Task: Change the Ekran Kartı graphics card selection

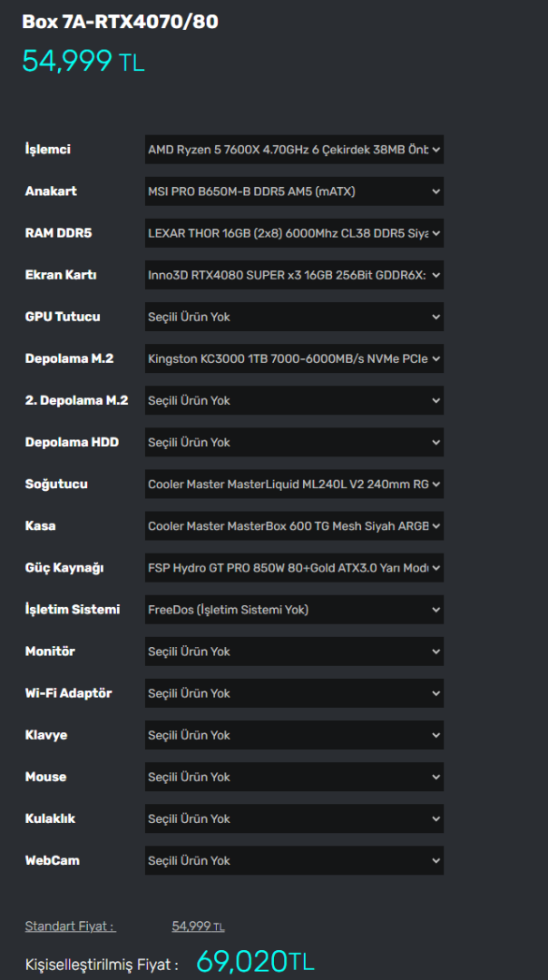Action: point(294,275)
